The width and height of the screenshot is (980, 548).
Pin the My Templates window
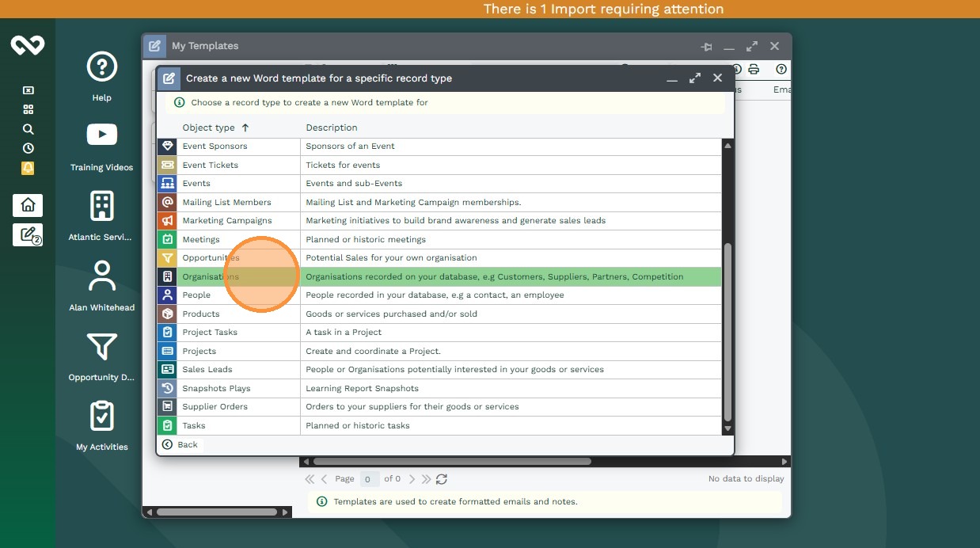[706, 47]
